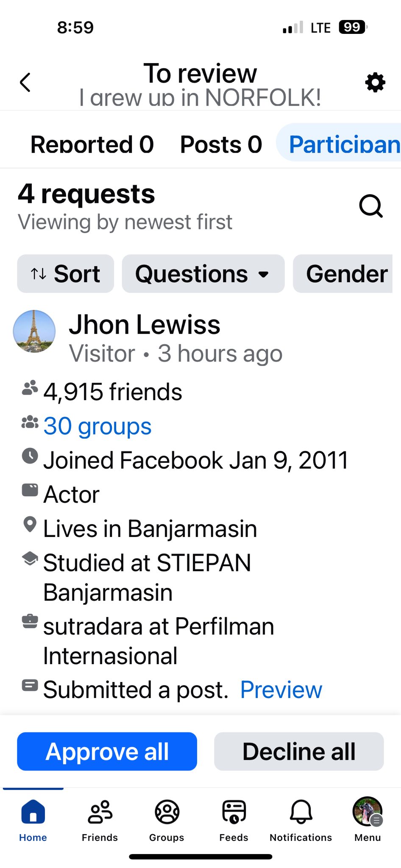Open the 30 groups link
Image resolution: width=401 pixels, height=868 pixels.
97,426
